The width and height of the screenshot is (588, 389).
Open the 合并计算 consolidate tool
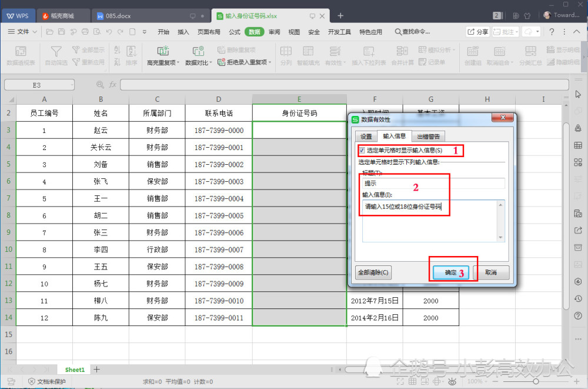point(402,55)
